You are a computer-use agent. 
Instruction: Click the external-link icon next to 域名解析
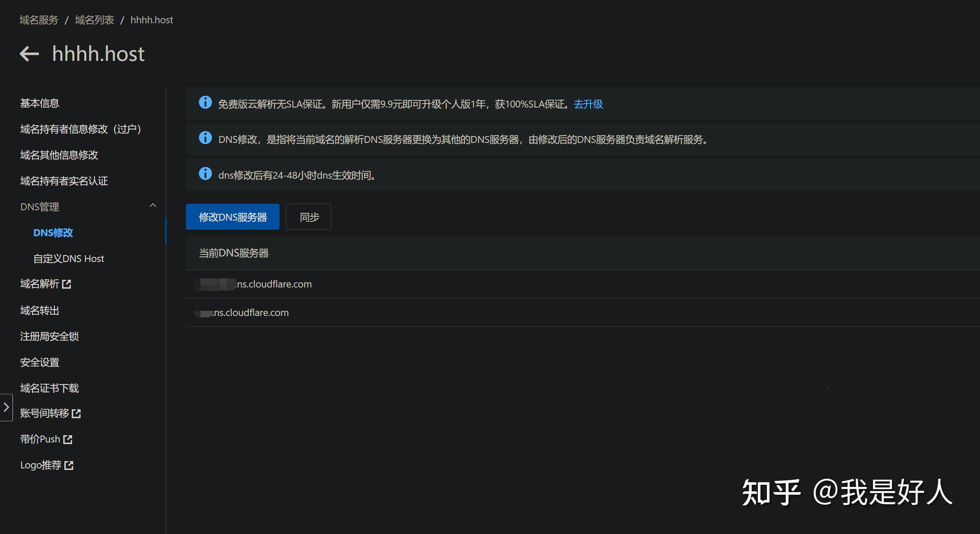tap(66, 284)
